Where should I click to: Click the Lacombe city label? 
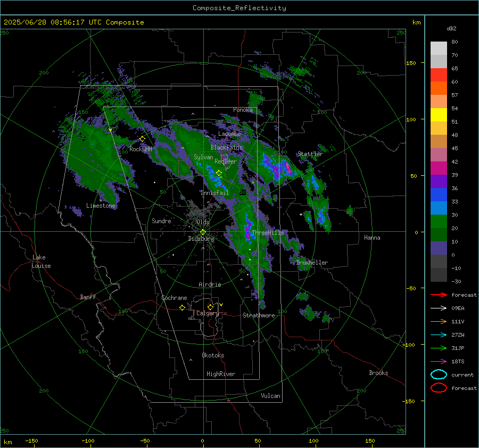coord(229,134)
